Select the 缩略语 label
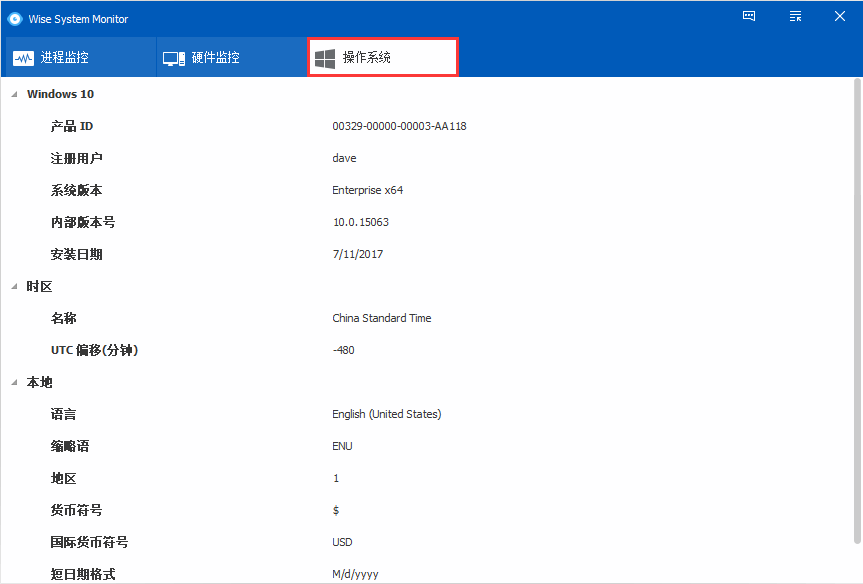The height and width of the screenshot is (584, 863). (70, 446)
